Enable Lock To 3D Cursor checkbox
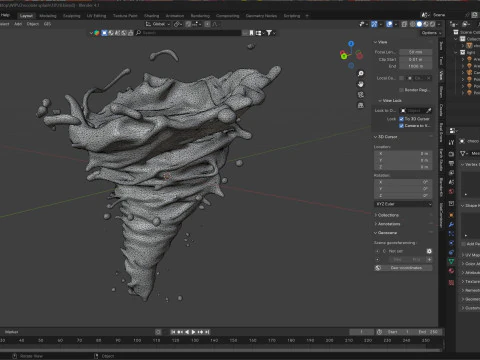 (x=401, y=119)
